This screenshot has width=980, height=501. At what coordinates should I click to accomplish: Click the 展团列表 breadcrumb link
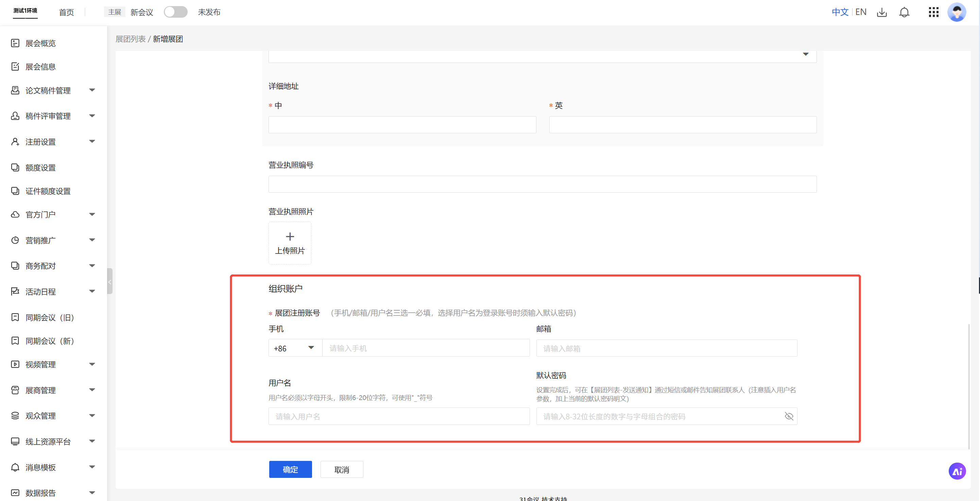point(131,39)
